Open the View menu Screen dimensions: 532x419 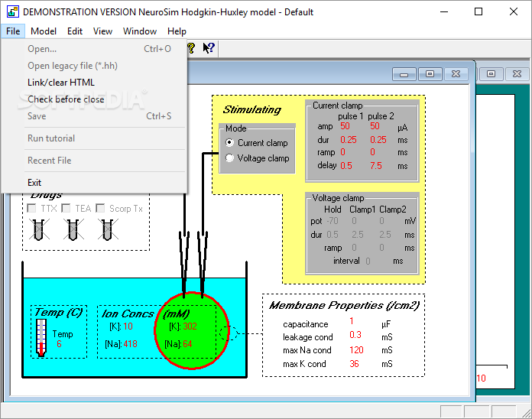102,31
